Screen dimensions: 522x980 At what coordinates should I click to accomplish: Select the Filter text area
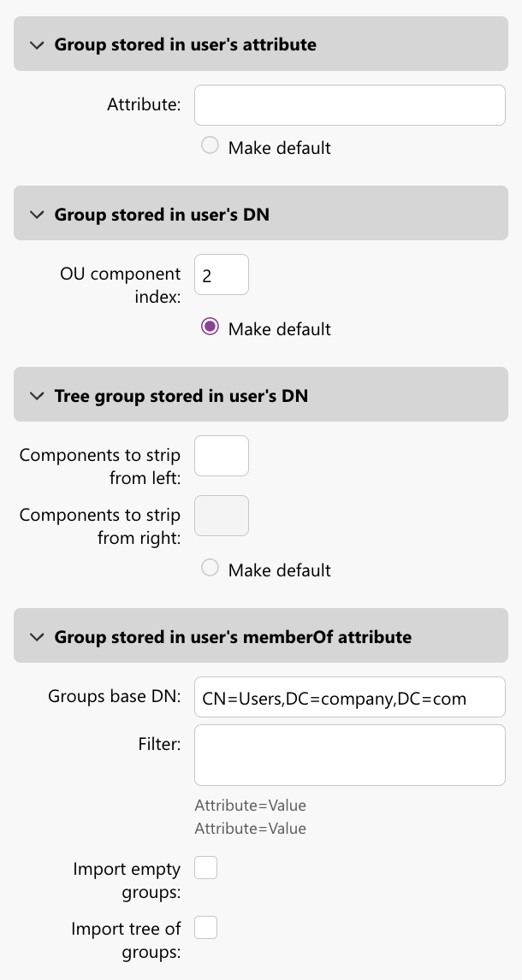[x=349, y=754]
